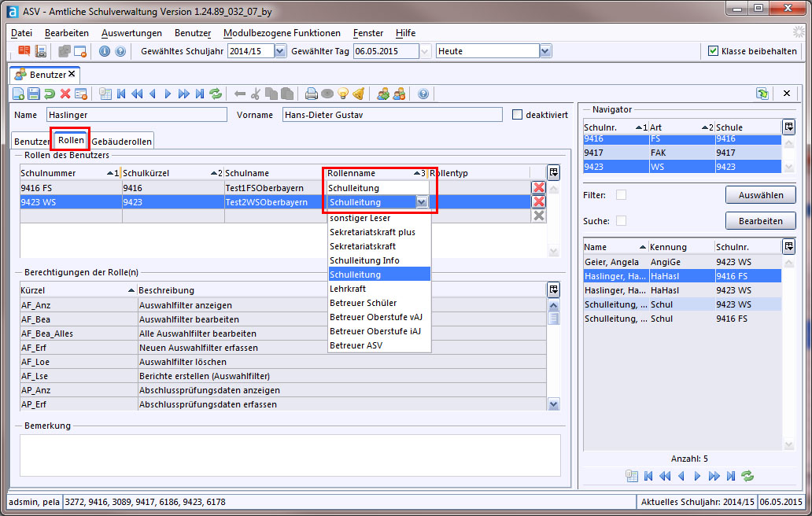The height and width of the screenshot is (516, 812).
Task: Open the Heute dropdown
Action: point(544,50)
